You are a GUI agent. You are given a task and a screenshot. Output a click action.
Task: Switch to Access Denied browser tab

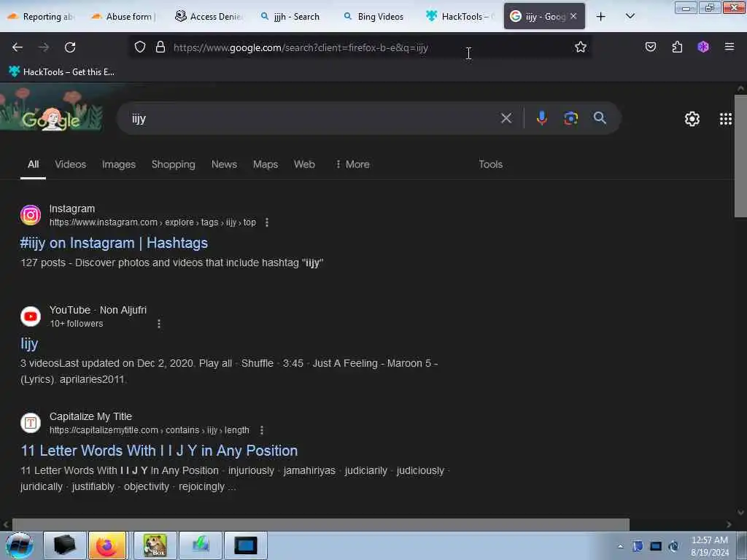[209, 17]
